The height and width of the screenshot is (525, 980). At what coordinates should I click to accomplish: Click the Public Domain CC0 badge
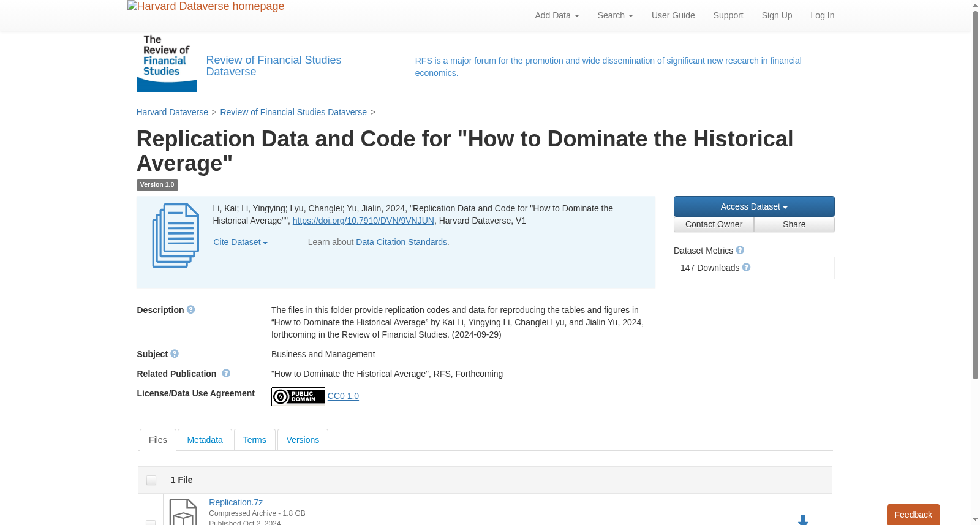point(298,396)
